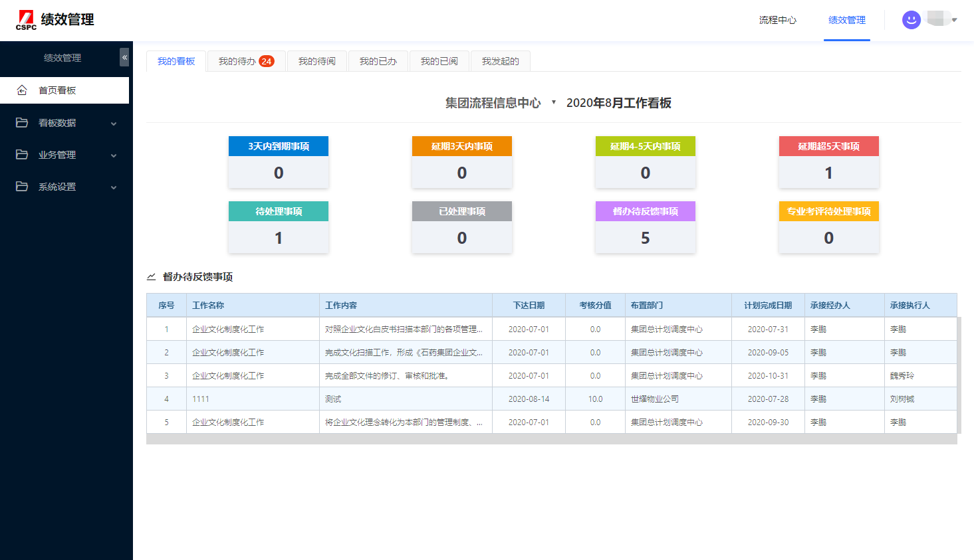Expand the 业务管理 menu chevron
This screenshot has width=974, height=560.
pos(114,155)
